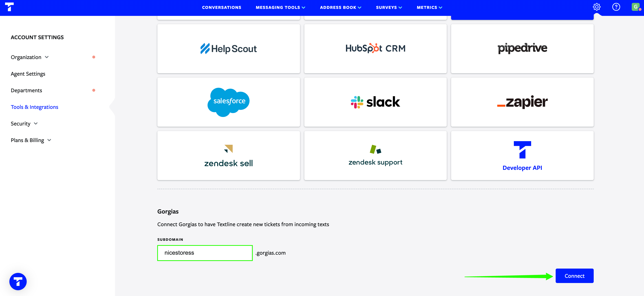Open the Messaging Tools menu

pos(280,8)
